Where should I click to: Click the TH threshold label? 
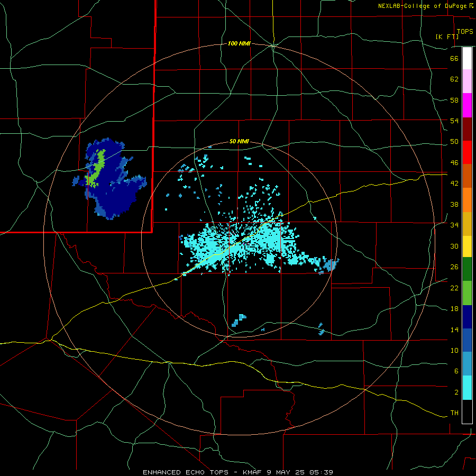[454, 413]
